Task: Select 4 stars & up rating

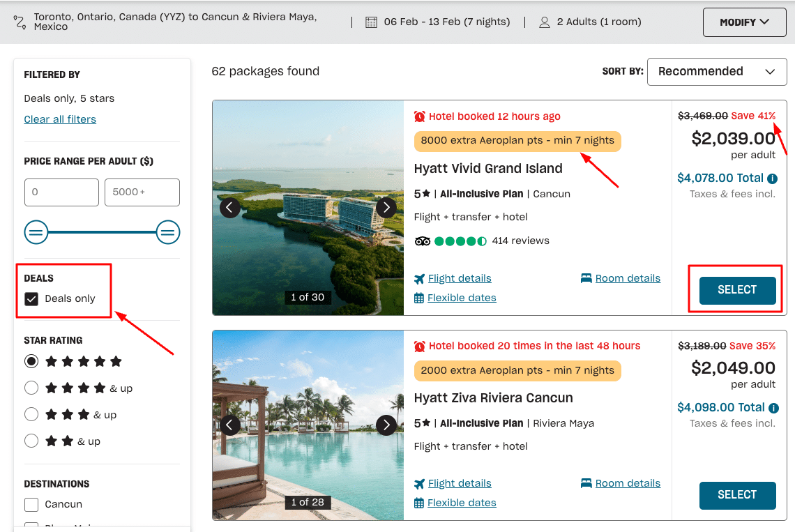Action: pyautogui.click(x=31, y=388)
